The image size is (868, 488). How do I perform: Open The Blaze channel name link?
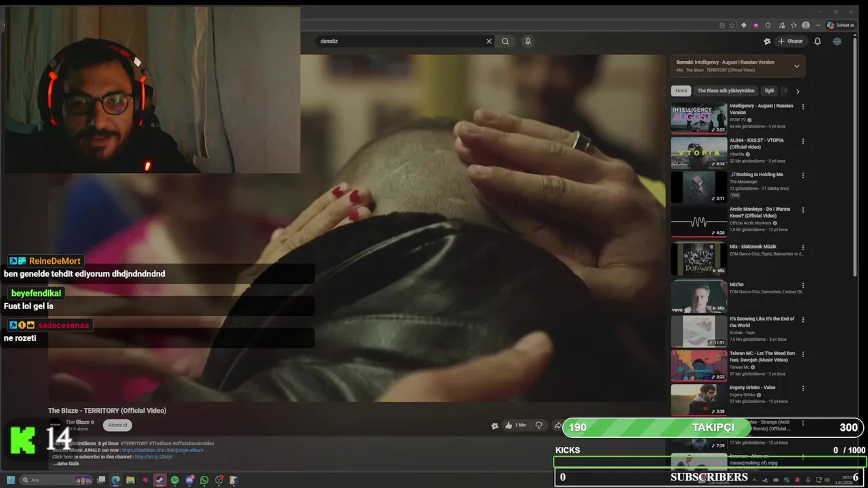[77, 422]
